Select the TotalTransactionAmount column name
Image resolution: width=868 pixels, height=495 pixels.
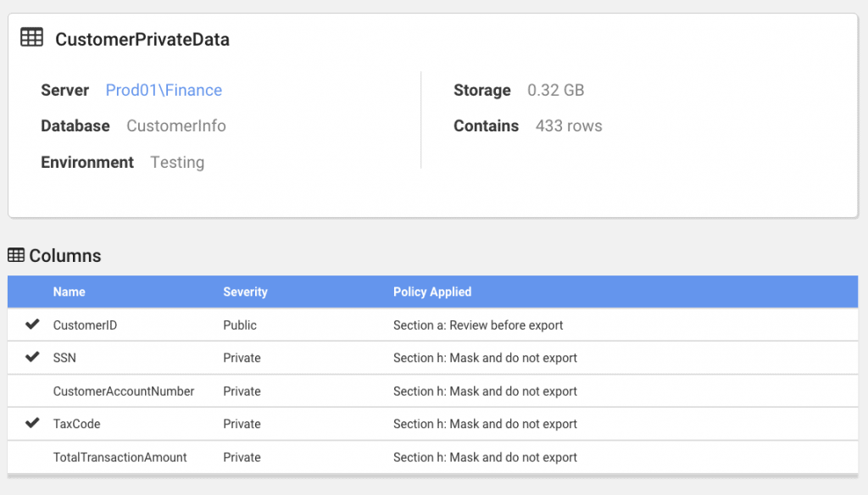pyautogui.click(x=120, y=458)
